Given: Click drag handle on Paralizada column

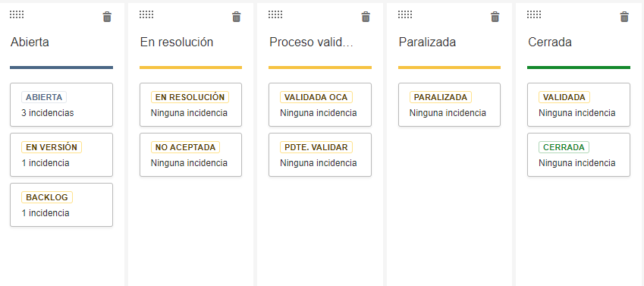Looking at the screenshot, I should (x=405, y=14).
